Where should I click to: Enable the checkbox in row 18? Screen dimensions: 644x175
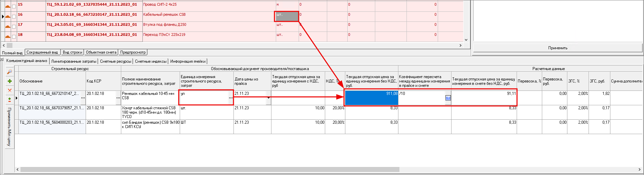coord(14,37)
